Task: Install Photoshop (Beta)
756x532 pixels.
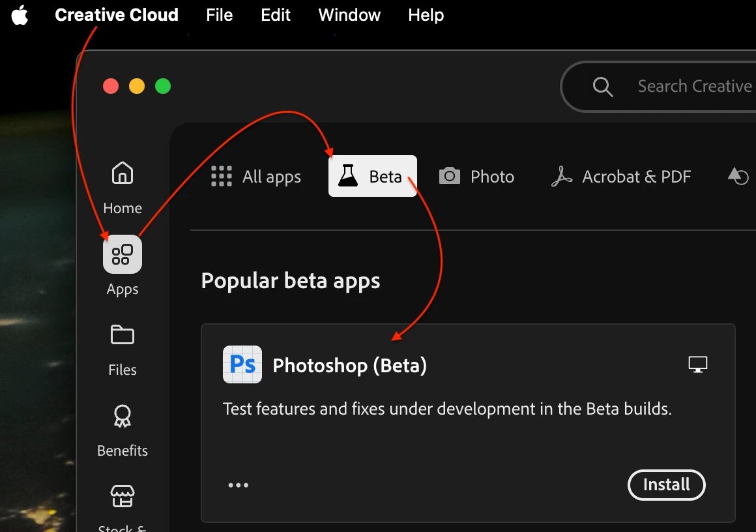Action: click(x=666, y=484)
